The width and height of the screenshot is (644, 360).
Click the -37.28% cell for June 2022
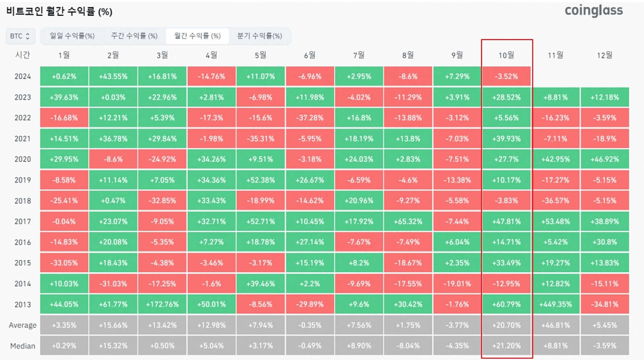(310, 118)
